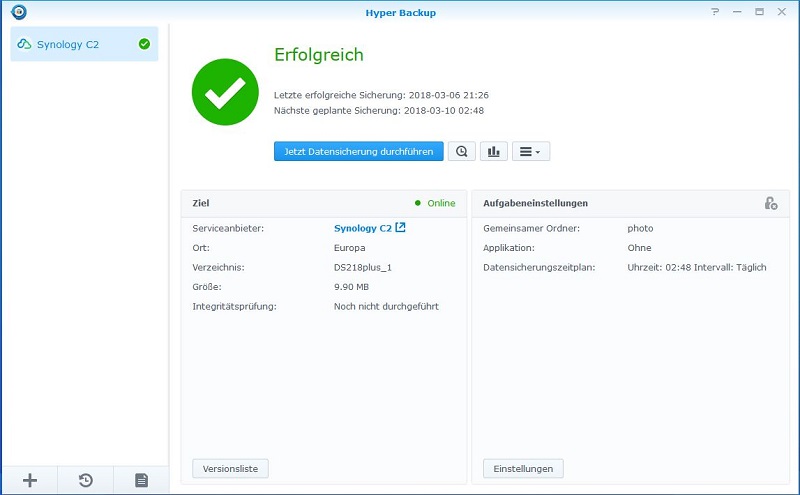Viewport: 800px width, 495px height.
Task: Maximize the Hyper Backup window
Action: click(x=760, y=12)
